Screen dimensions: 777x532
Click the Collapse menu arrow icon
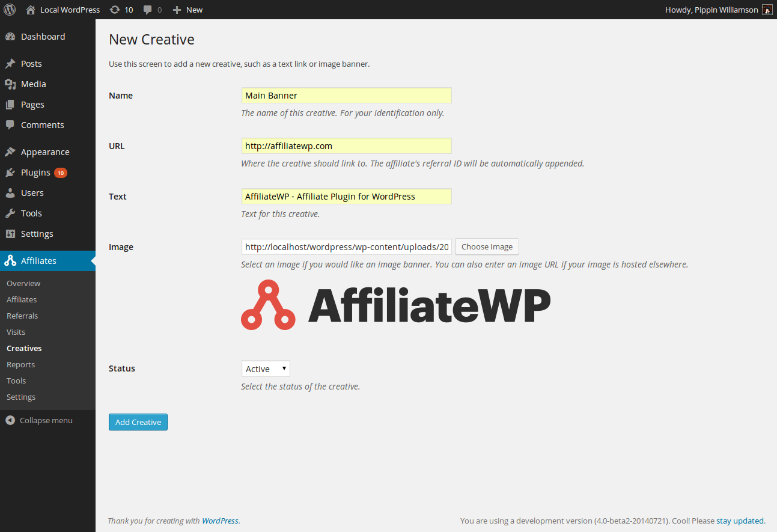pos(10,421)
